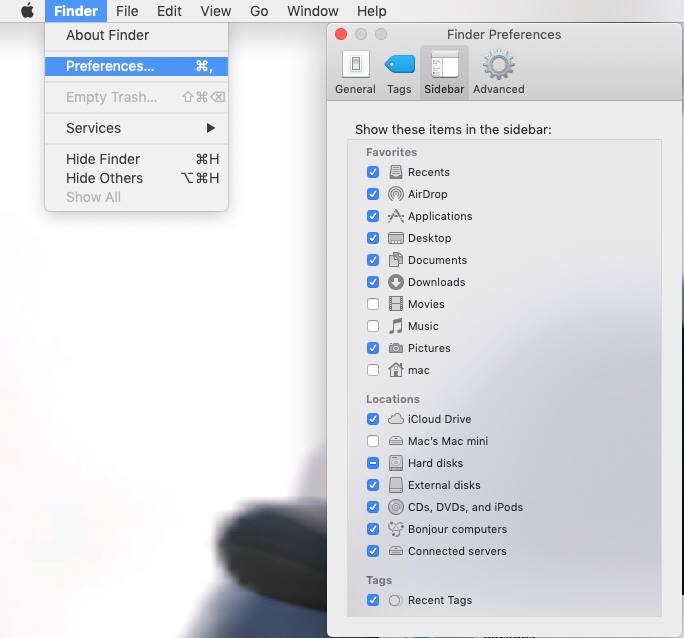Click the Mac's Mac mini icon
Viewport: 684px width, 638px height.
396,441
